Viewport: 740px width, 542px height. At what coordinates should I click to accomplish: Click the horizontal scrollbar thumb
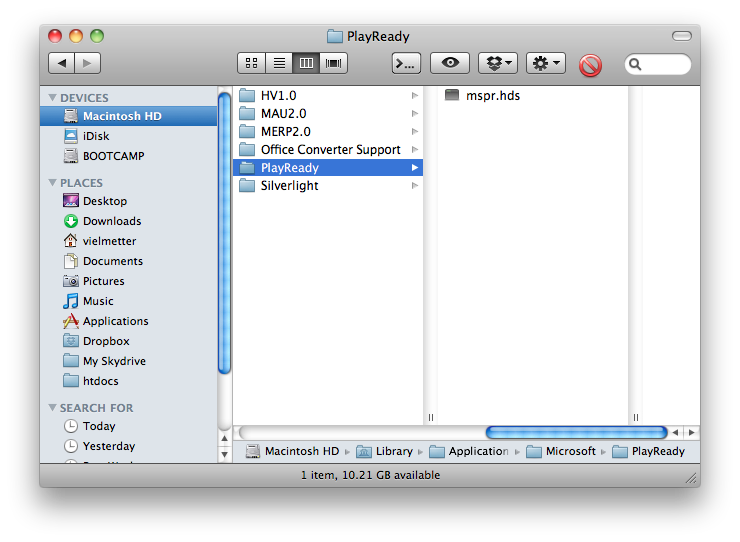[x=576, y=432]
